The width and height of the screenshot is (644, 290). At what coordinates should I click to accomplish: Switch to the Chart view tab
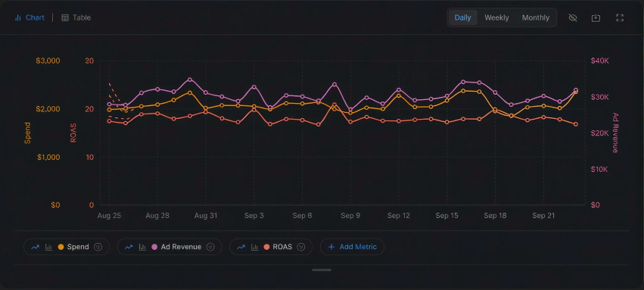[x=30, y=17]
